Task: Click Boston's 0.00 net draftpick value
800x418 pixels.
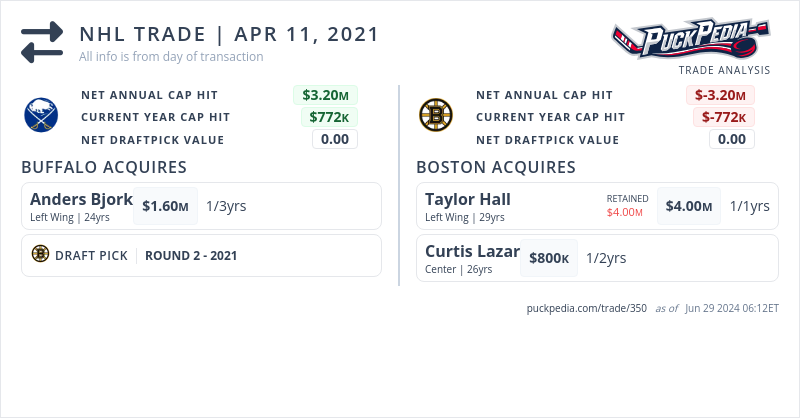Action: coord(732,139)
